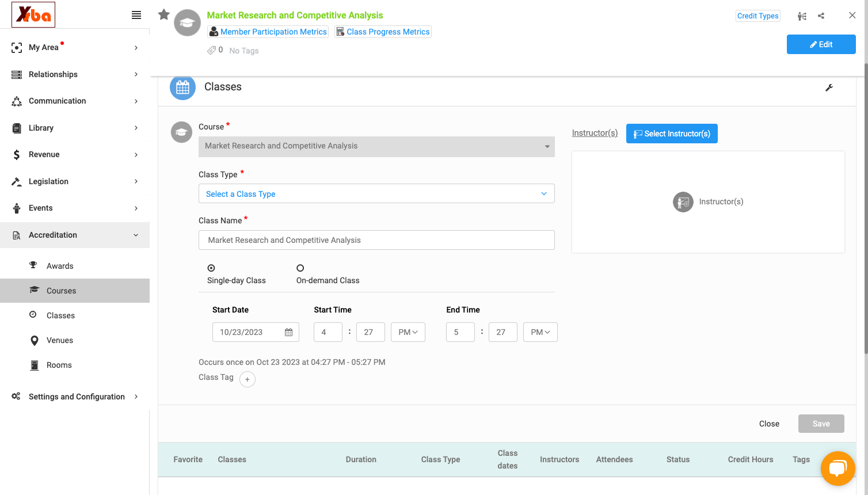Click the blue Edit button
Viewport: 868px width, 495px height.
(821, 44)
